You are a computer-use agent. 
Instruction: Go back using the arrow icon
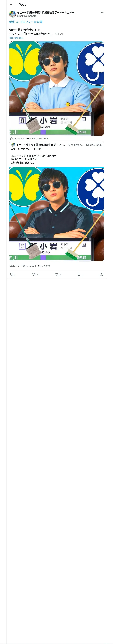11,5
